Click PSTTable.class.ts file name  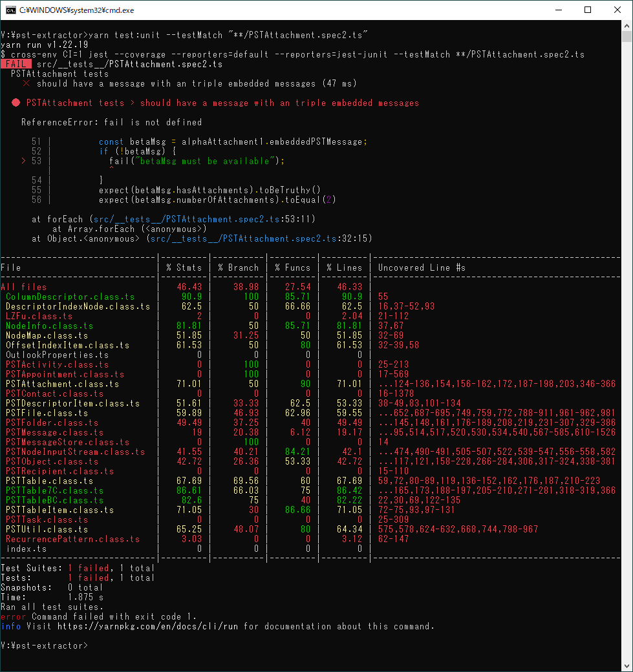49,481
